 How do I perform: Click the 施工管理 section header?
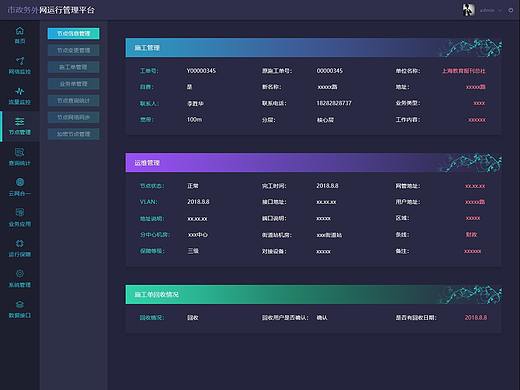(x=313, y=48)
